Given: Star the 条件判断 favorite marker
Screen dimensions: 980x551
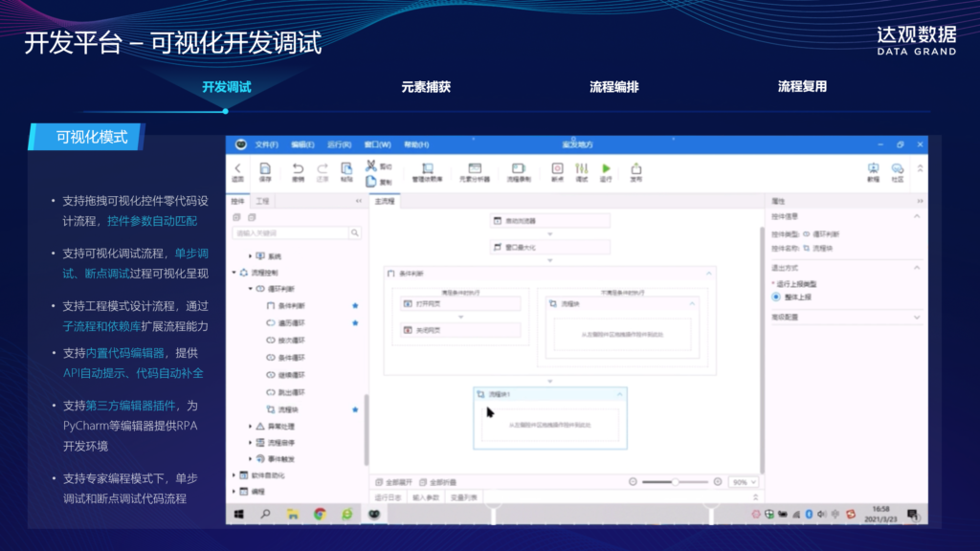Looking at the screenshot, I should point(354,305).
